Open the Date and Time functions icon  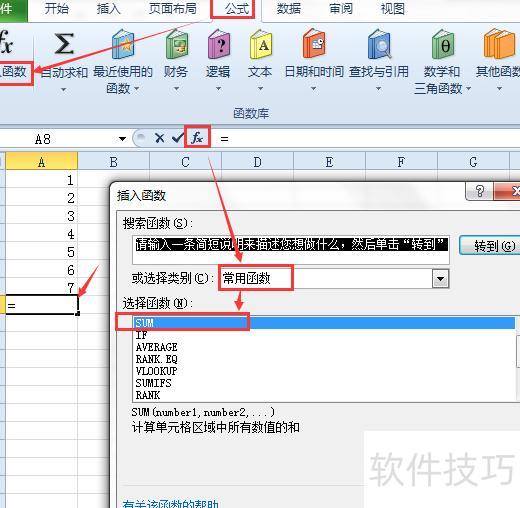click(314, 44)
